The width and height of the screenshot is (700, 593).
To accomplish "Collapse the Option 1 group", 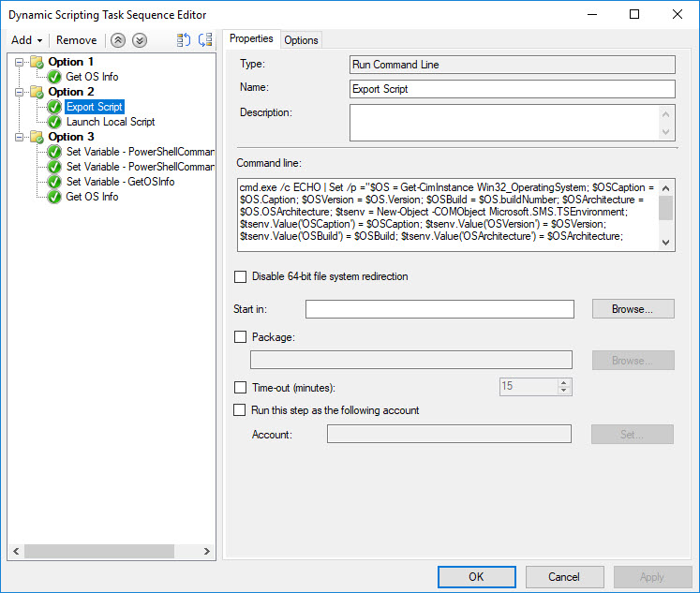I will [19, 62].
